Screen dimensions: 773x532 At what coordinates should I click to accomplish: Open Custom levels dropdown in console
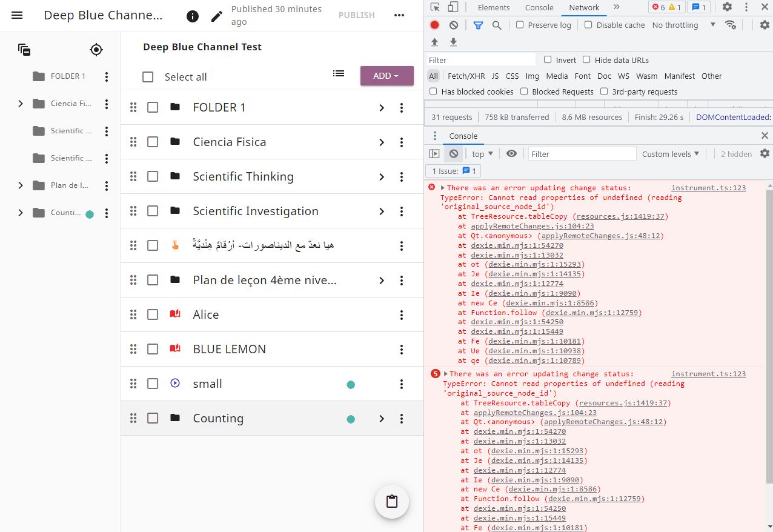click(x=671, y=154)
